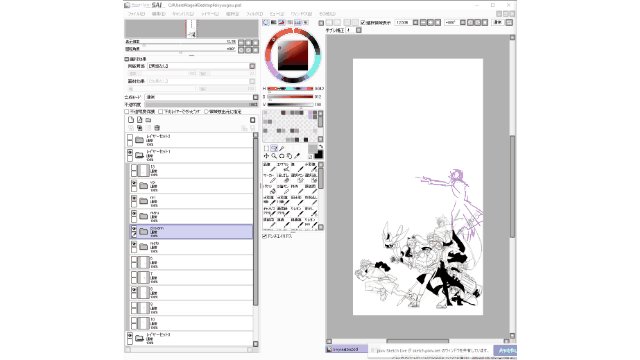The height and width of the screenshot is (360, 640).
Task: Create a new layer set folder
Action: 149,120
